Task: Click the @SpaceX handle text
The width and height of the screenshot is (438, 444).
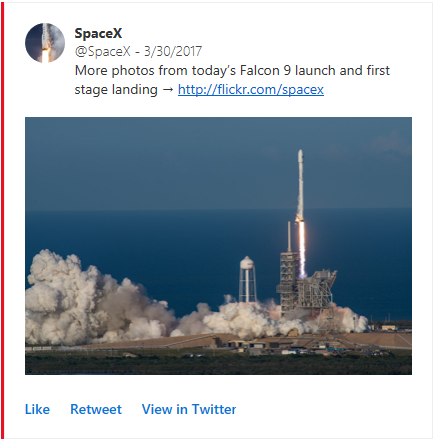Action: tap(103, 51)
